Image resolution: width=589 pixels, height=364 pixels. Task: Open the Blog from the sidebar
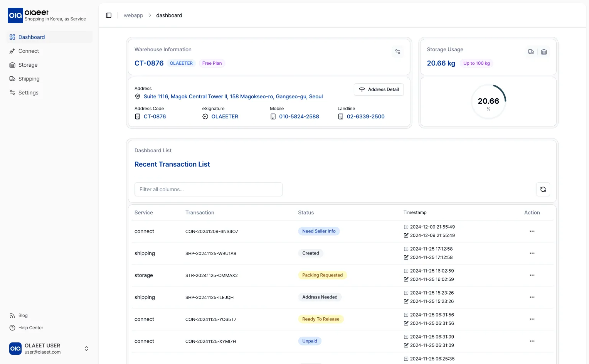tap(22, 315)
